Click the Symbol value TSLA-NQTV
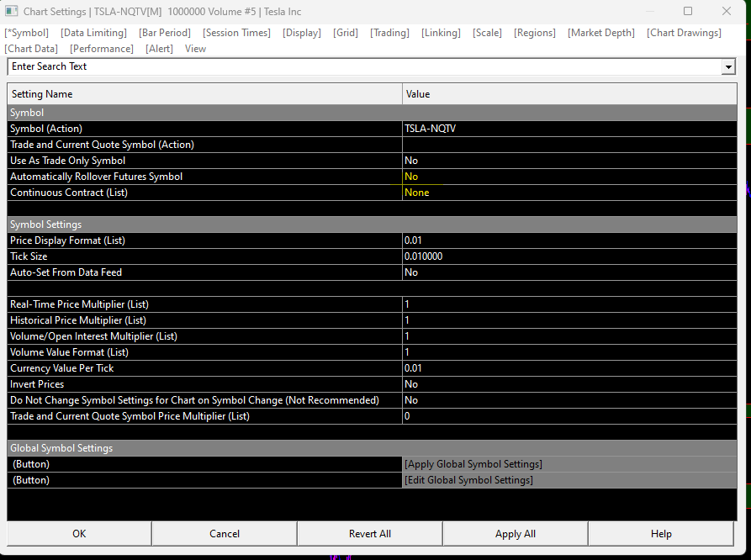Image resolution: width=751 pixels, height=560 pixels. [569, 129]
